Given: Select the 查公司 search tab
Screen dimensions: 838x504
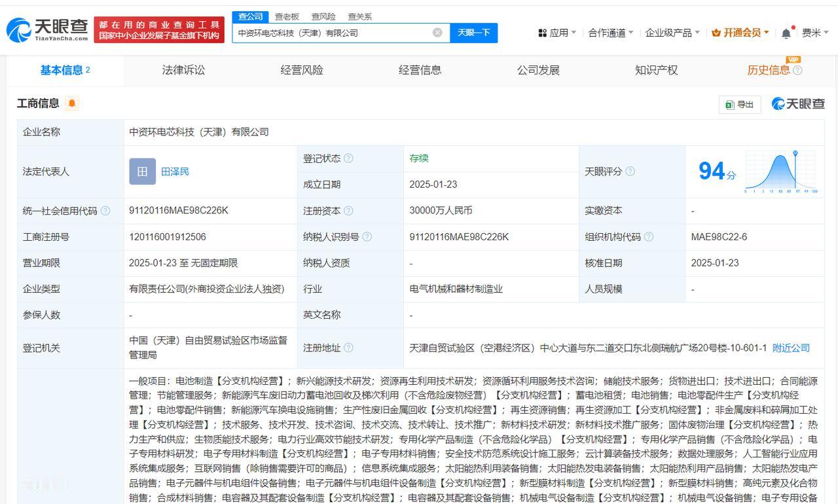Looking at the screenshot, I should tap(250, 16).
